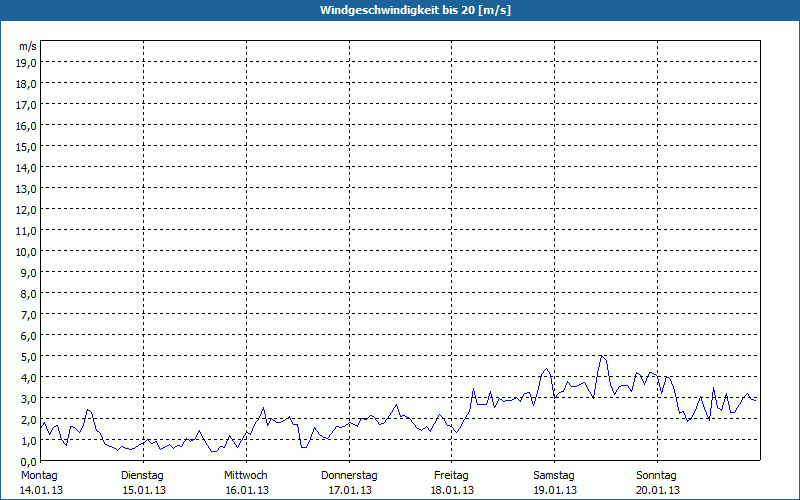This screenshot has width=800, height=500.
Task: Select the 17,0 y-axis label
Action: pos(26,105)
